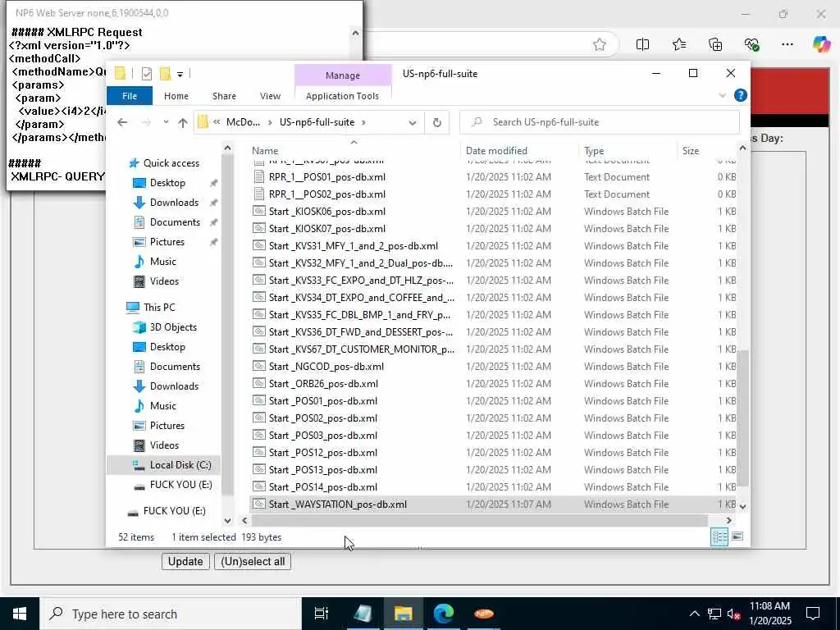The width and height of the screenshot is (840, 630).
Task: Select Start _ORB26_pos-db.xml file
Action: pos(323,384)
